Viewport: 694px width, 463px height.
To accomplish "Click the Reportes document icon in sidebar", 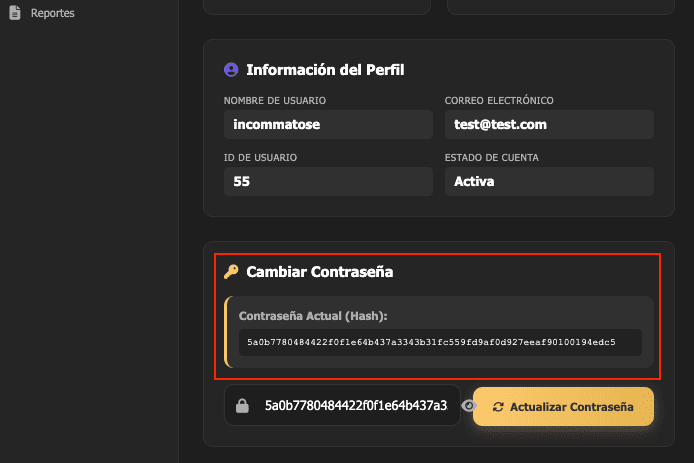I will (x=15, y=14).
